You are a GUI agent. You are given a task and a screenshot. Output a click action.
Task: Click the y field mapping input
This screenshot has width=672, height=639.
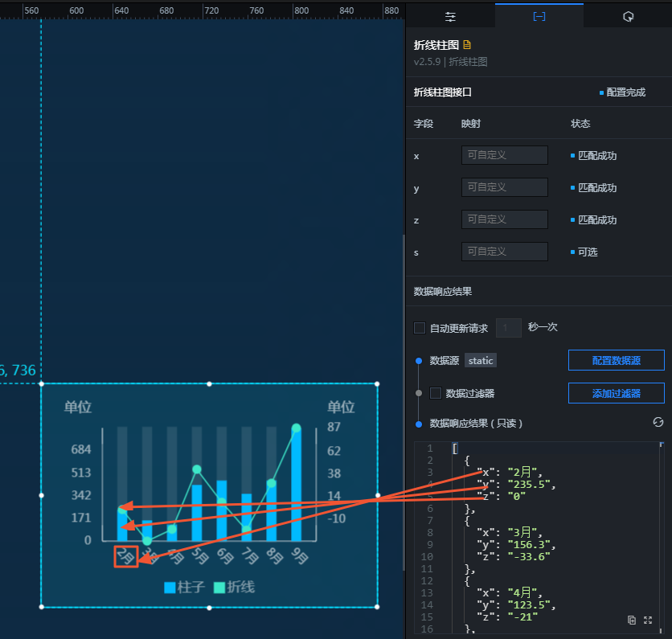tap(505, 187)
